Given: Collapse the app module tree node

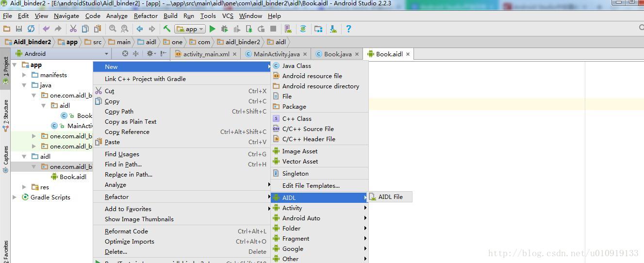Looking at the screenshot, I should point(15,65).
